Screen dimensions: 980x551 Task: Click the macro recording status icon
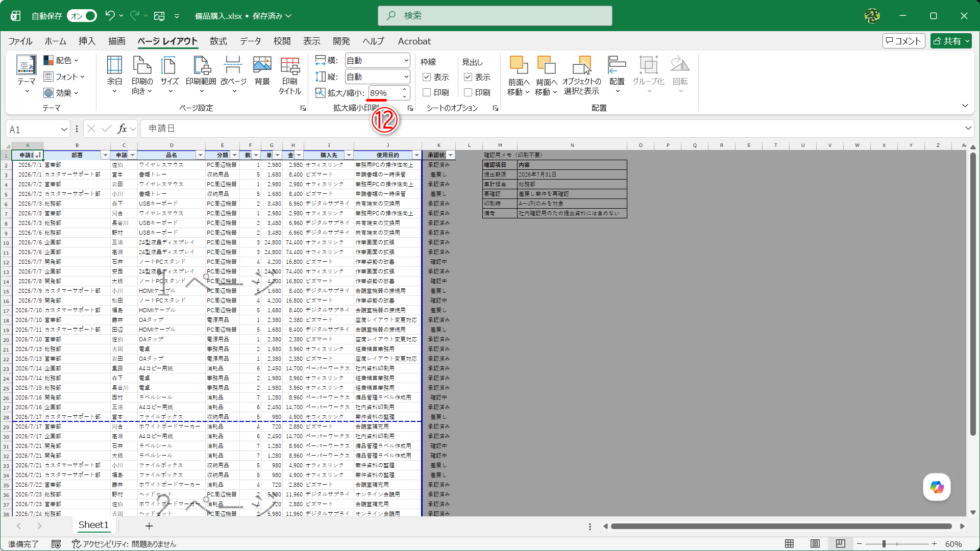pyautogui.click(x=56, y=544)
